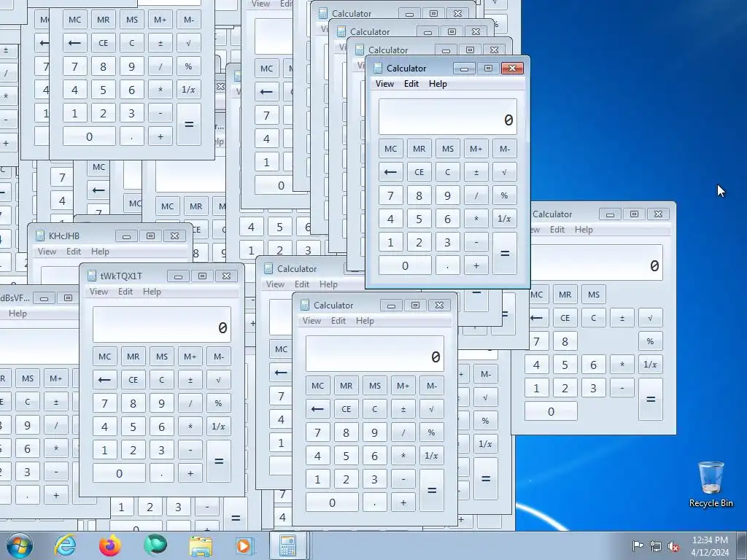This screenshot has height=560, width=747.
Task: Click digit 5 in active Calculator with red close button
Action: (x=419, y=219)
